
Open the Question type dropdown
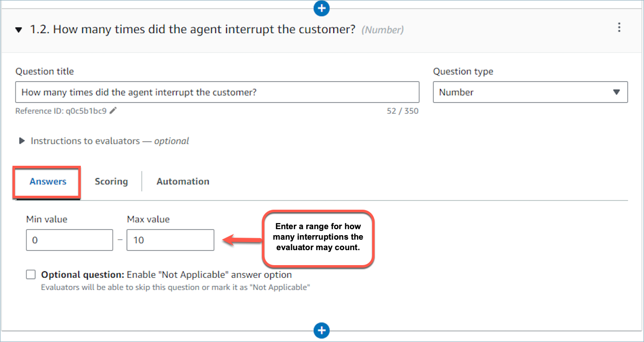pos(530,92)
